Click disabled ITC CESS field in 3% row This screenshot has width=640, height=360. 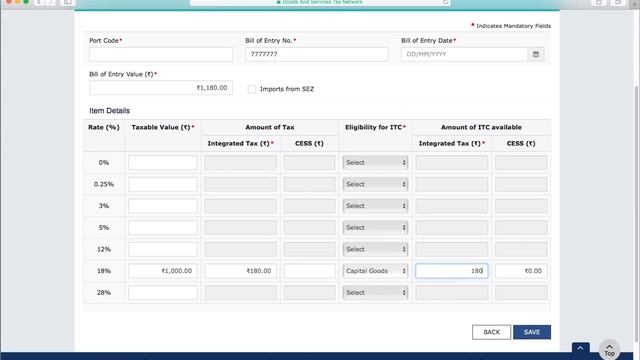[521, 206]
